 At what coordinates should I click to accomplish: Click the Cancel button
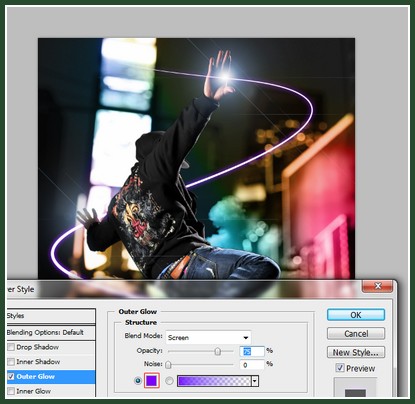tap(356, 333)
